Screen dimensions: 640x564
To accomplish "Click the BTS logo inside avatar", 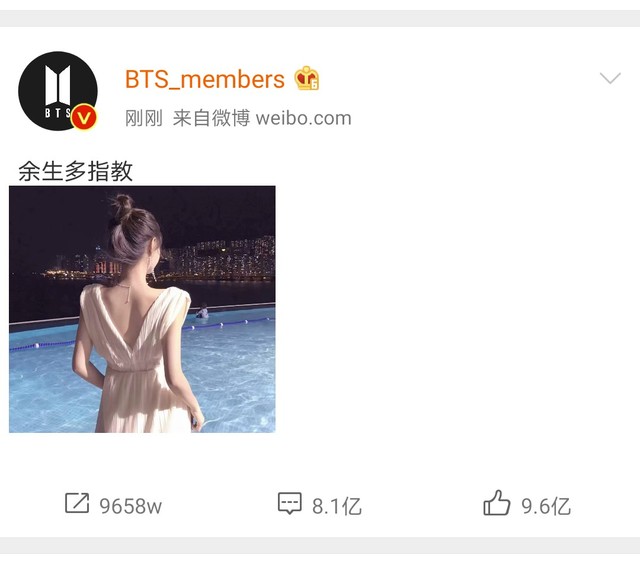I will (x=58, y=91).
